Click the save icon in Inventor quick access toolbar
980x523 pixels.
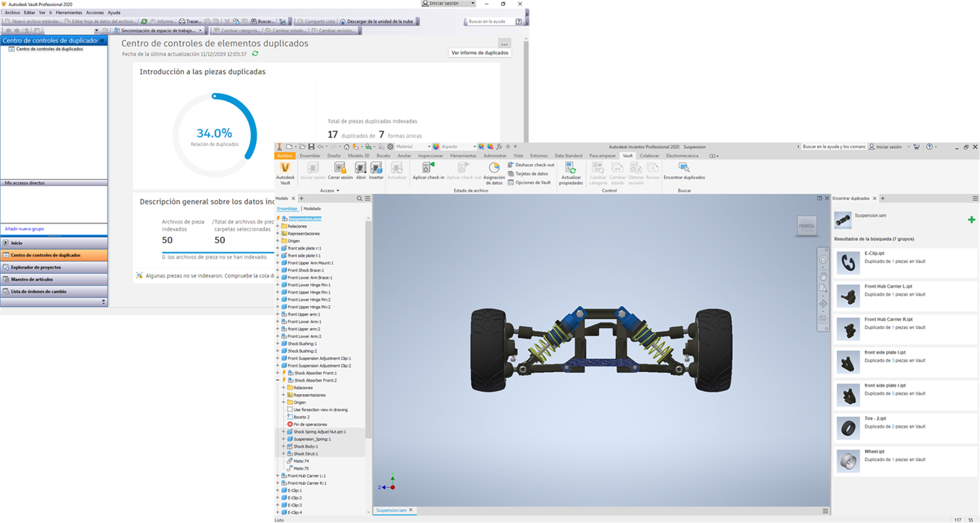point(311,146)
